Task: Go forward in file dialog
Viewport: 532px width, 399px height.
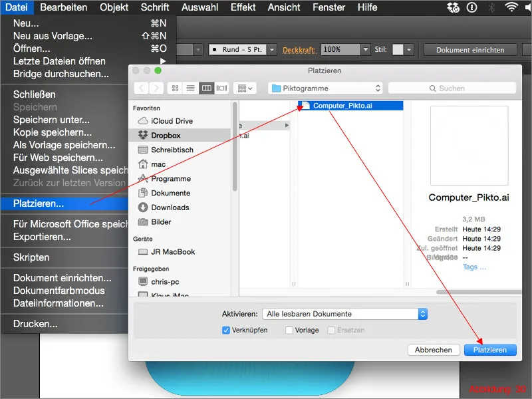Action: [156, 88]
